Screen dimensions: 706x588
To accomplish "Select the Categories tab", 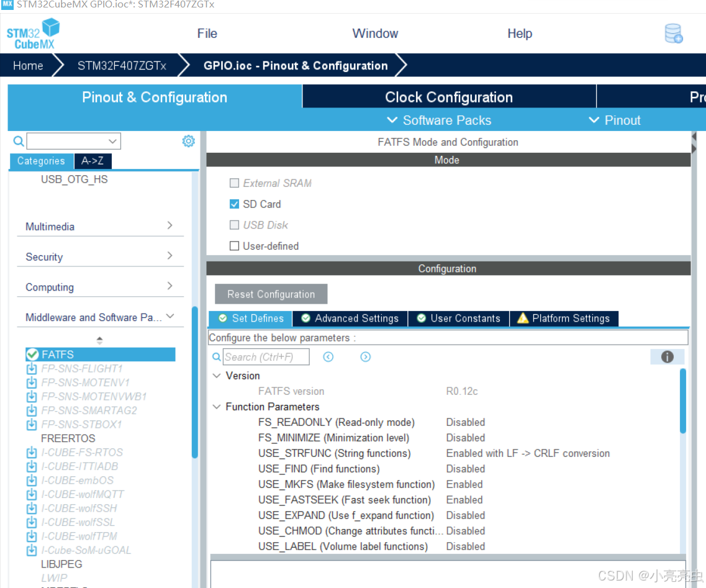I will tap(41, 161).
